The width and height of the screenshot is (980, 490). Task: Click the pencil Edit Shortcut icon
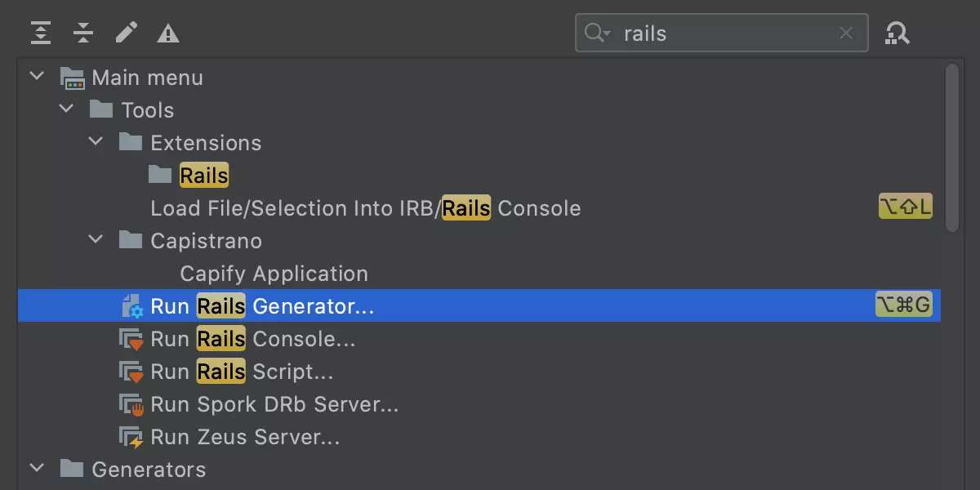pos(126,33)
